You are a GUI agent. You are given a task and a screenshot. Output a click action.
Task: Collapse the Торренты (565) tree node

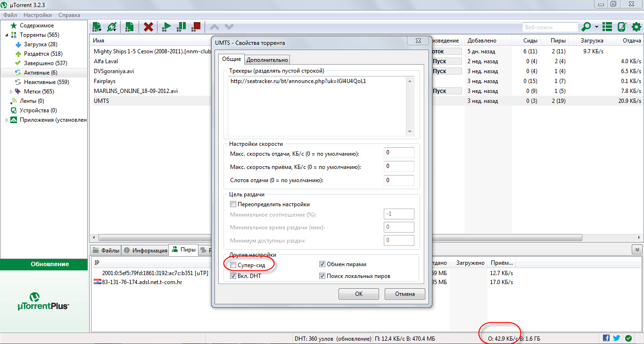[7, 35]
